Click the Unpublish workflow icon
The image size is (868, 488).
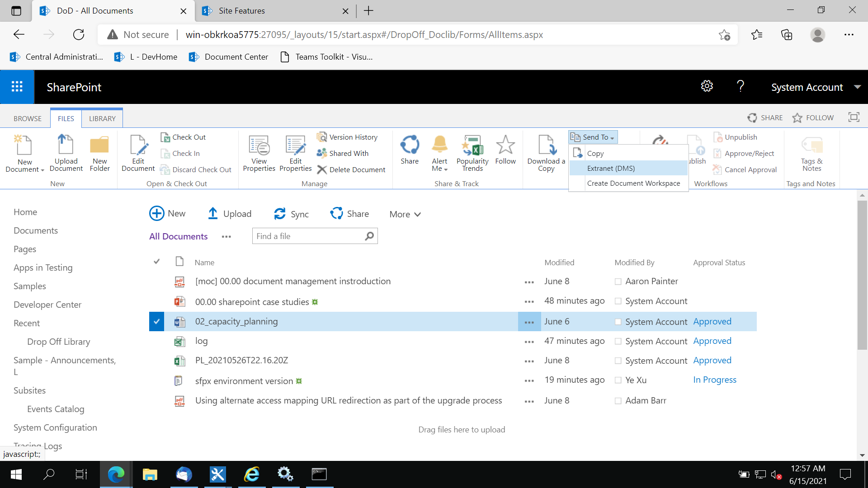pyautogui.click(x=718, y=137)
